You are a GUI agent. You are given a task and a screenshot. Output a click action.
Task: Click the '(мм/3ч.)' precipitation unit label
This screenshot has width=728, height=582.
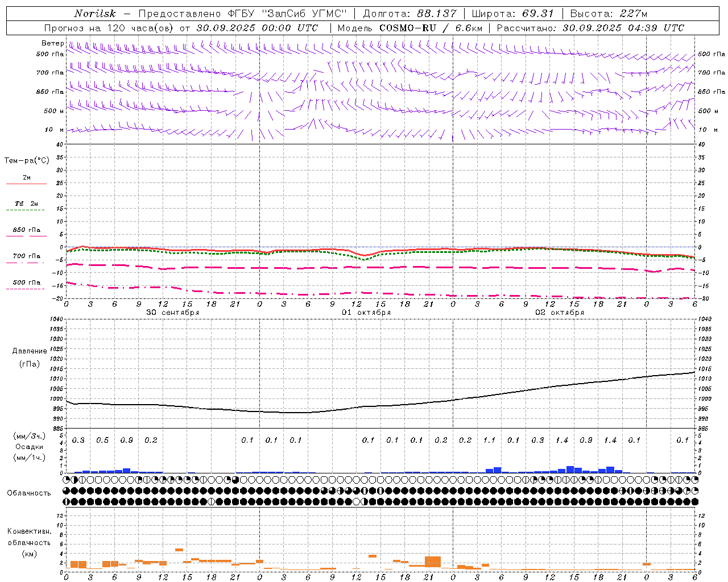coord(30,436)
